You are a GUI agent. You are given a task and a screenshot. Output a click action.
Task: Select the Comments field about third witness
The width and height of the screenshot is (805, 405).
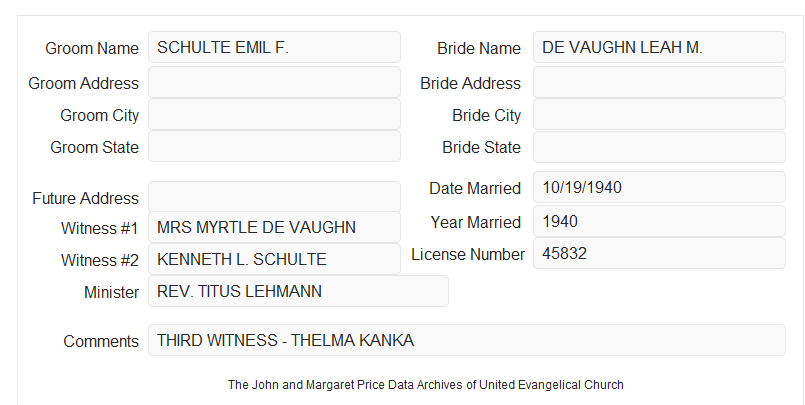click(467, 340)
